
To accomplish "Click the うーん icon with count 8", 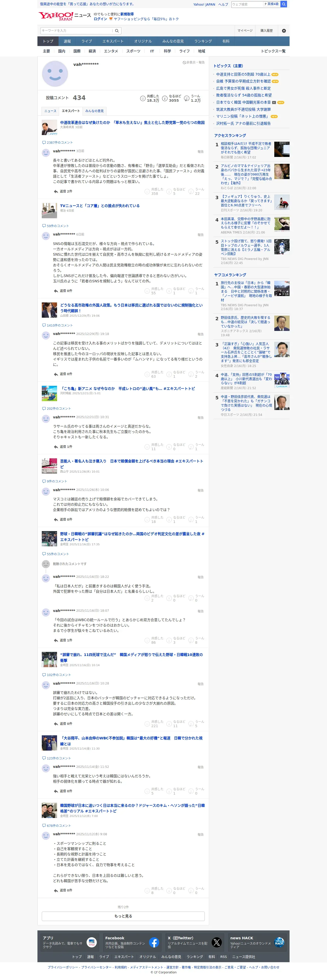I will 191,640.
